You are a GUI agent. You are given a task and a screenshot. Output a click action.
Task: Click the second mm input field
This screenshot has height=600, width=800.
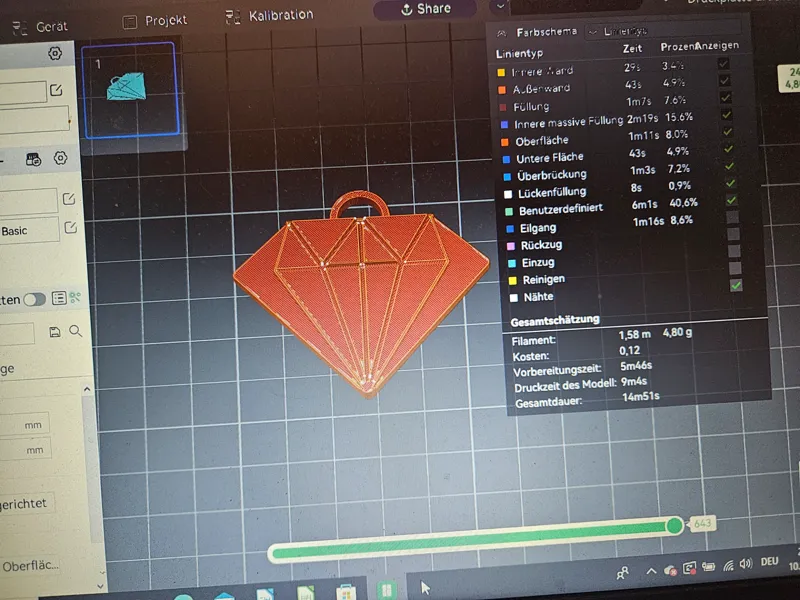click(26, 449)
